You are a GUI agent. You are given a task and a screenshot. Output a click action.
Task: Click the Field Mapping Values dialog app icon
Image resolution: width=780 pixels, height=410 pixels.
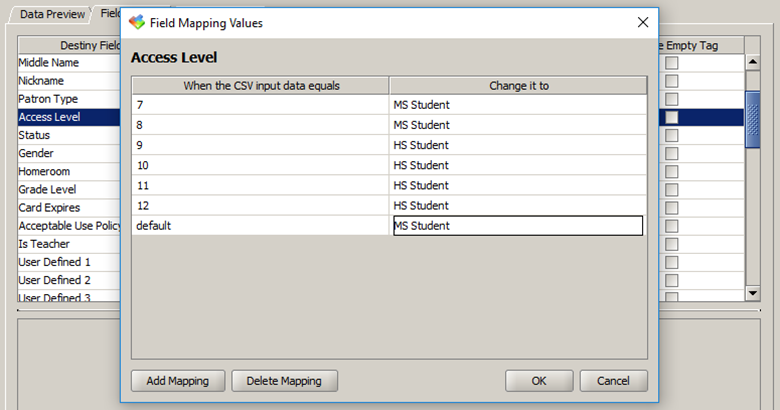click(x=137, y=22)
